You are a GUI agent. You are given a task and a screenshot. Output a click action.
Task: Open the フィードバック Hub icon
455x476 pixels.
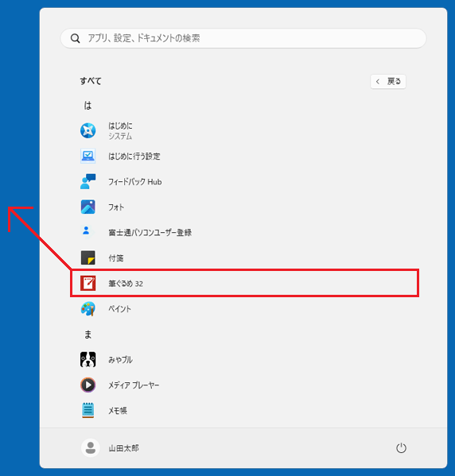point(87,181)
